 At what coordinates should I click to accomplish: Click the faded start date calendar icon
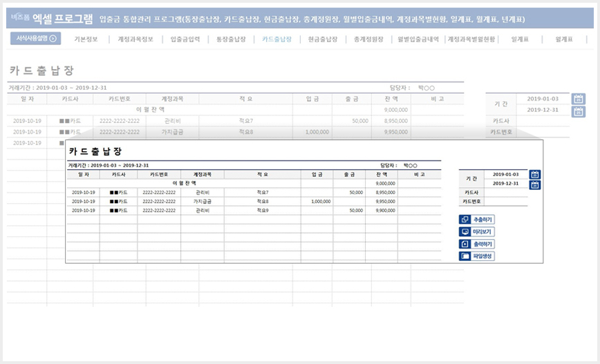tap(578, 99)
